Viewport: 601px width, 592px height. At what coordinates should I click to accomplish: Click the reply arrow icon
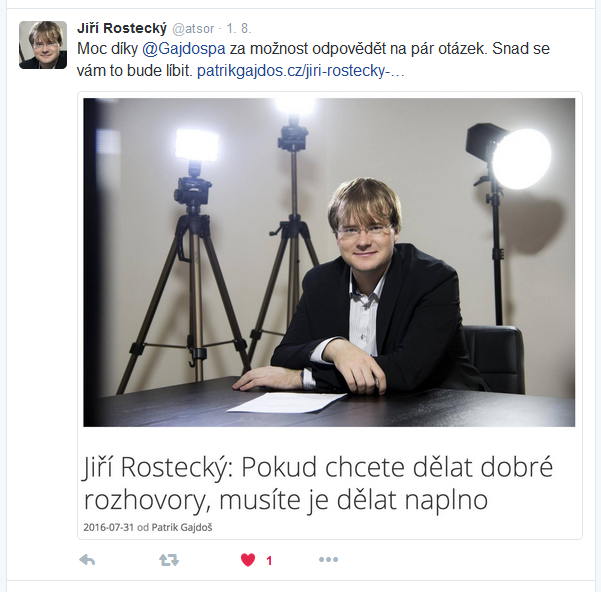(87, 560)
